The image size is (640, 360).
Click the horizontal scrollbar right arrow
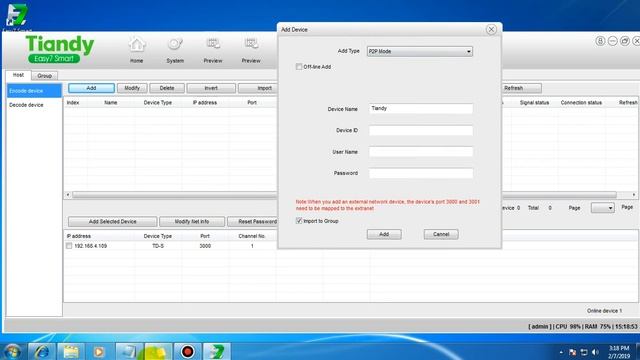[633, 195]
